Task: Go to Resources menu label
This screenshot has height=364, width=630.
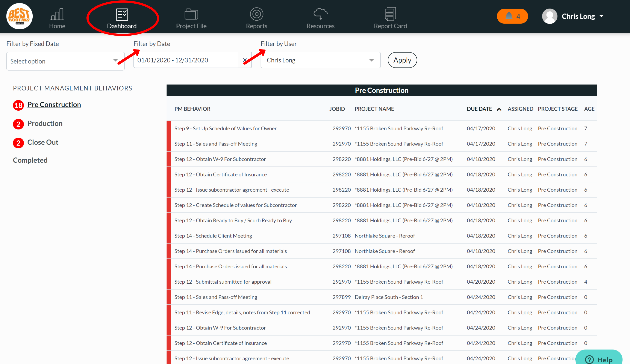Action: pos(321,26)
